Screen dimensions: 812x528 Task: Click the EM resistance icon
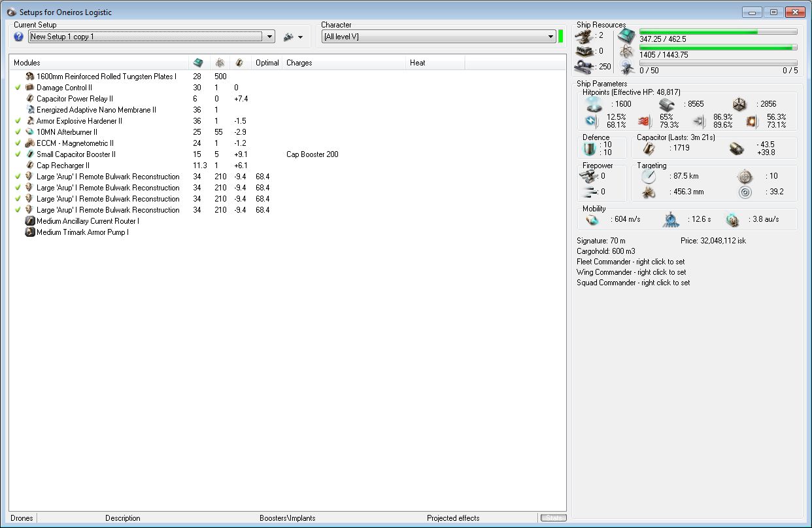(x=591, y=120)
